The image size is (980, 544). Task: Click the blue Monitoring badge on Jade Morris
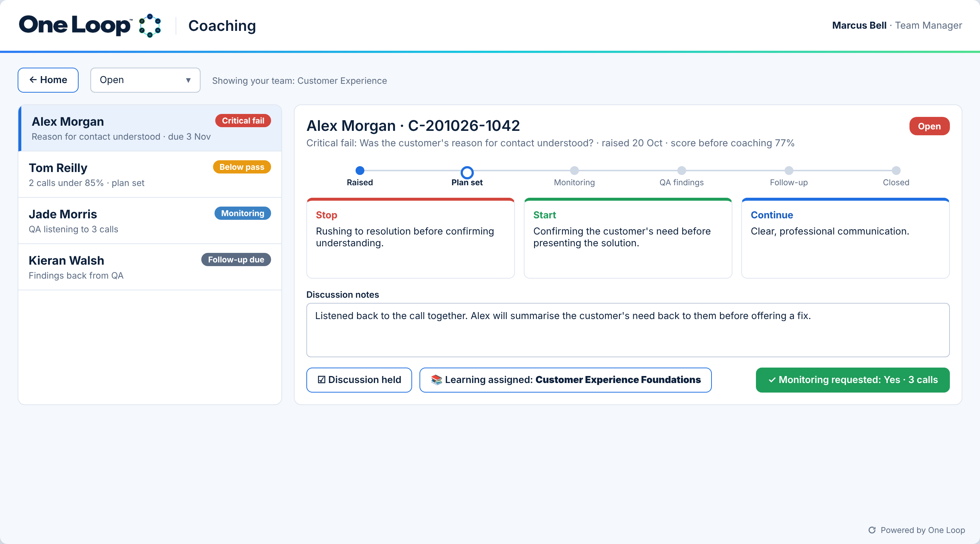(x=243, y=213)
